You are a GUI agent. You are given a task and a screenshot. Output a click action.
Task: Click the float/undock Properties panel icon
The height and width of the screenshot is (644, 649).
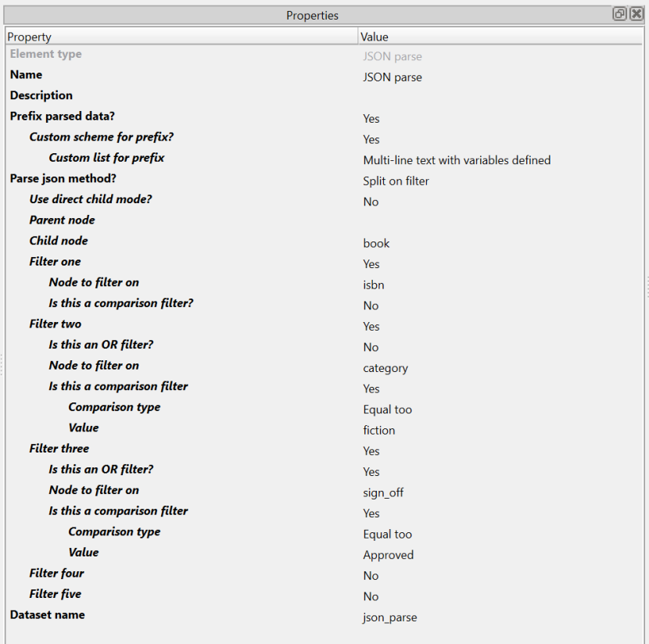pos(619,14)
